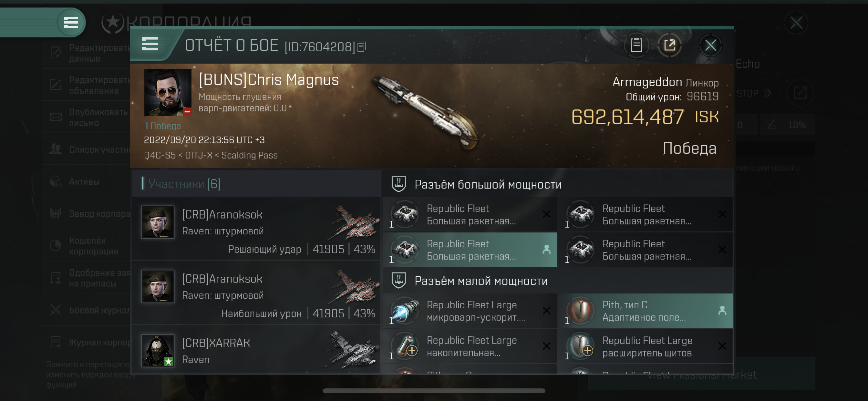
Task: Copy the battle report ID
Action: (362, 47)
